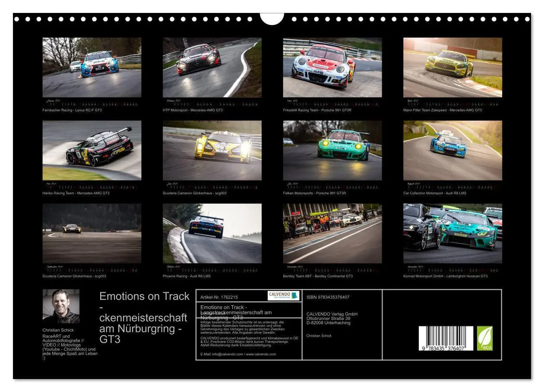Click the 'Ottobrunner Straße 39' address line
The width and height of the screenshot is (544, 392).
[x=328, y=318]
